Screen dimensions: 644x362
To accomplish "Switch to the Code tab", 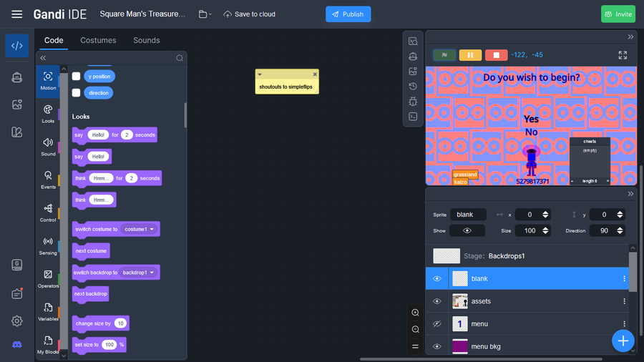I will [x=54, y=40].
